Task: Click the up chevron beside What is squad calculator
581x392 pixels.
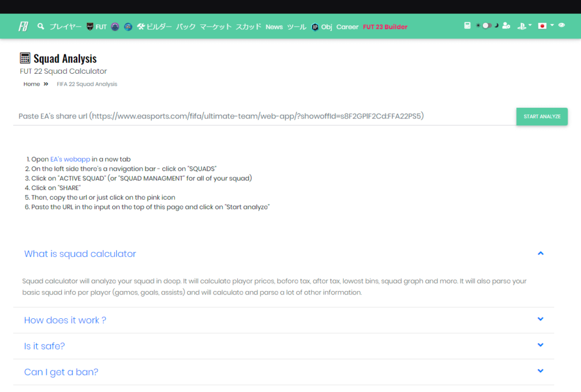Action: click(541, 254)
